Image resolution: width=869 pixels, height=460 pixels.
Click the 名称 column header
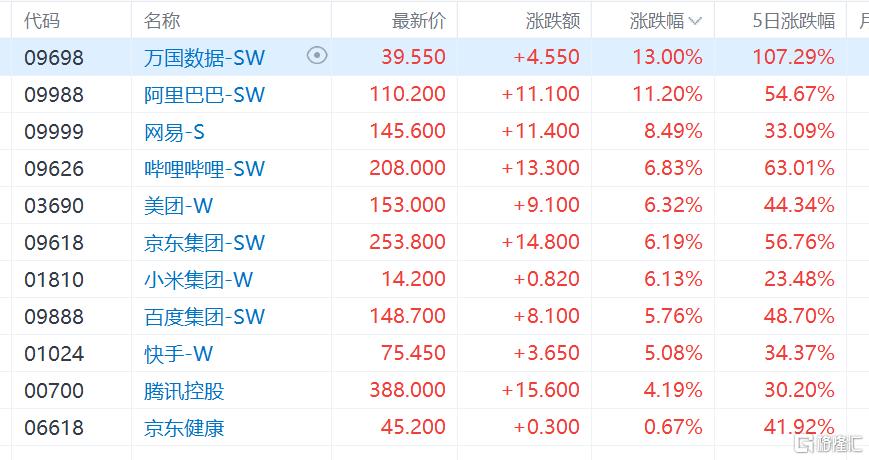162,21
